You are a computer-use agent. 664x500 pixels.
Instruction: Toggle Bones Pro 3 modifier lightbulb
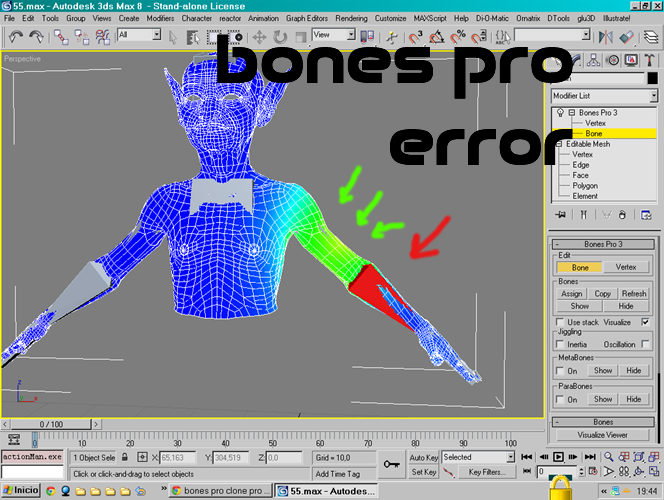[560, 113]
